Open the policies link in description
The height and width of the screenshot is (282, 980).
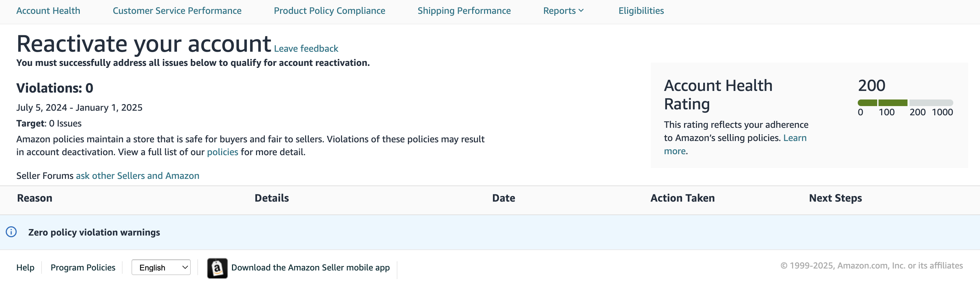tap(222, 152)
